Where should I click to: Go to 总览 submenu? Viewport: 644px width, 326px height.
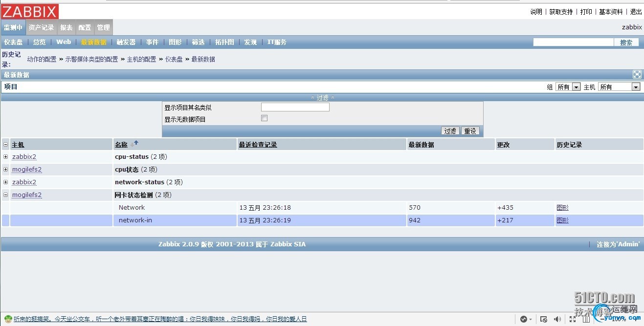[40, 42]
